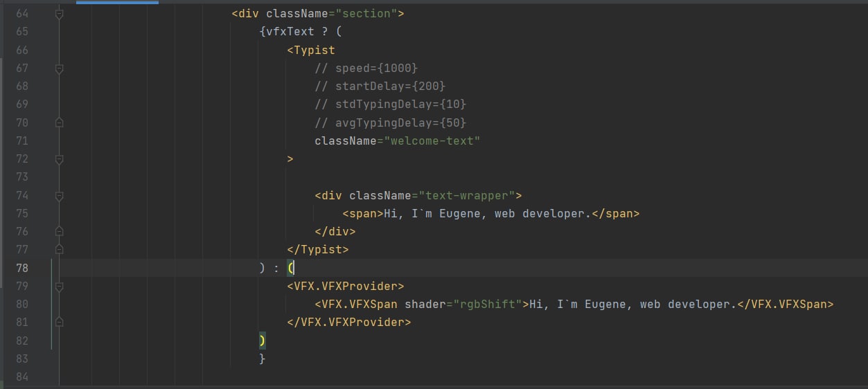Click line number 82 in the gutter
The height and width of the screenshot is (389, 868).
point(21,341)
